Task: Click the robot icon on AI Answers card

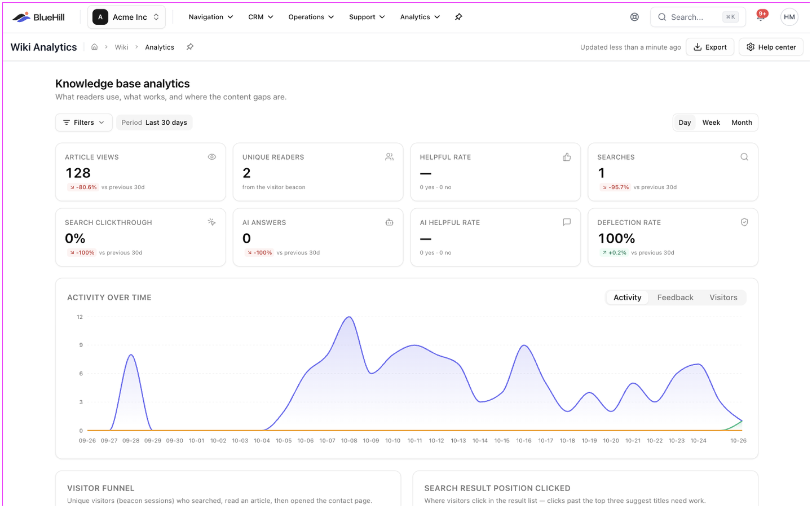Action: tap(390, 222)
